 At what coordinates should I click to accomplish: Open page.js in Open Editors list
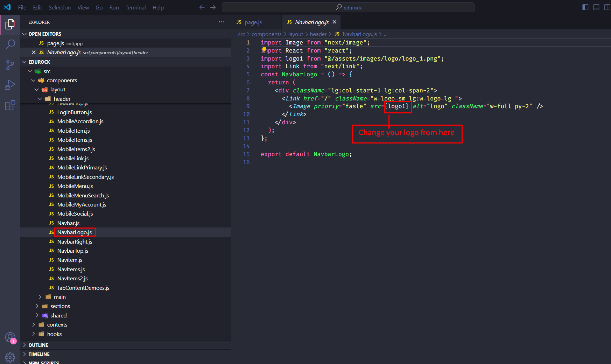[126, 43]
